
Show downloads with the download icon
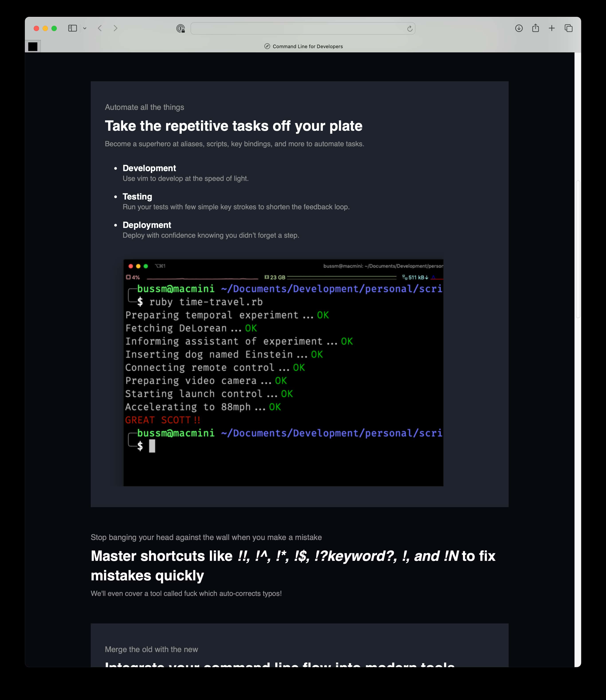tap(519, 28)
